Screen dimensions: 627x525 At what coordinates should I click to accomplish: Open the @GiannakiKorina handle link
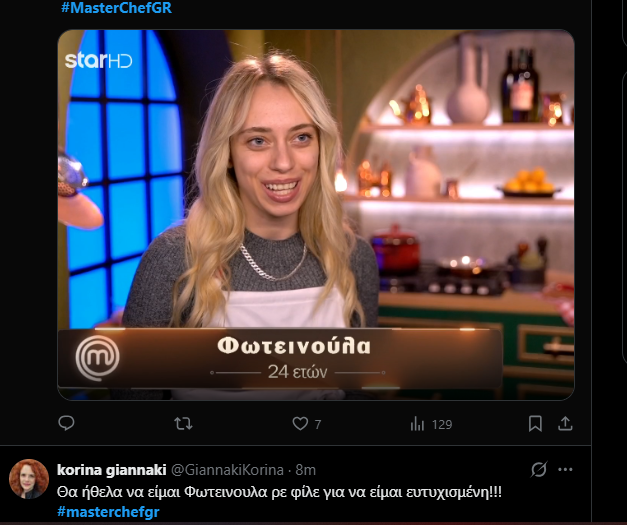(227, 470)
